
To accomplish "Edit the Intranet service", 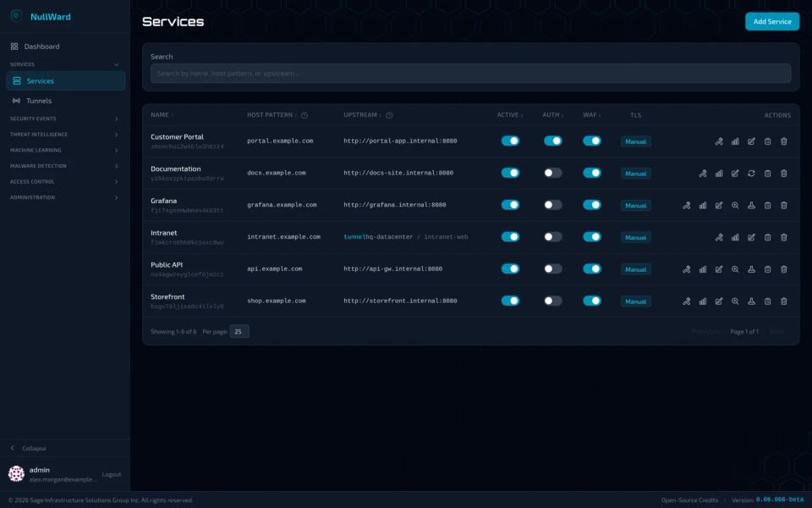I will click(x=751, y=237).
